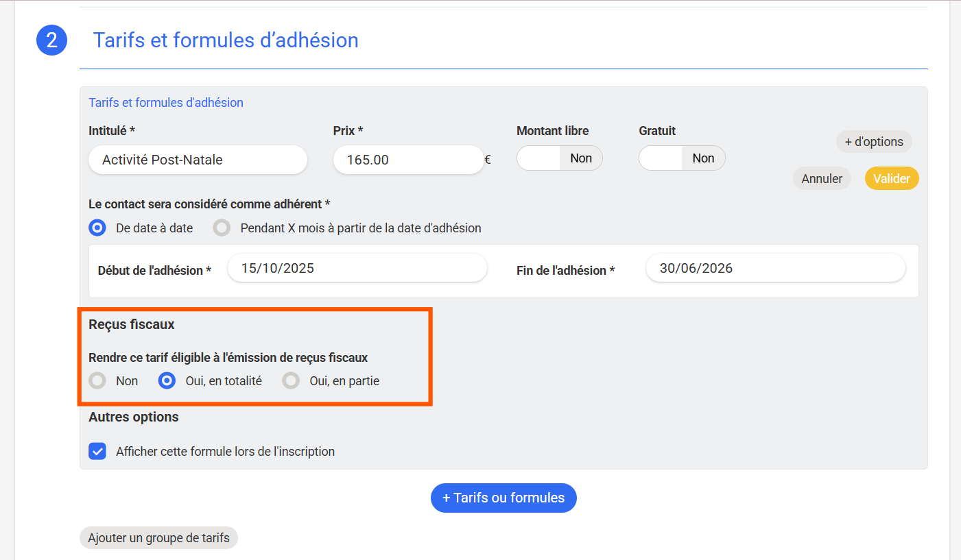Select Non for reçus fiscaux
Image resolution: width=961 pixels, height=560 pixels.
pyautogui.click(x=98, y=380)
